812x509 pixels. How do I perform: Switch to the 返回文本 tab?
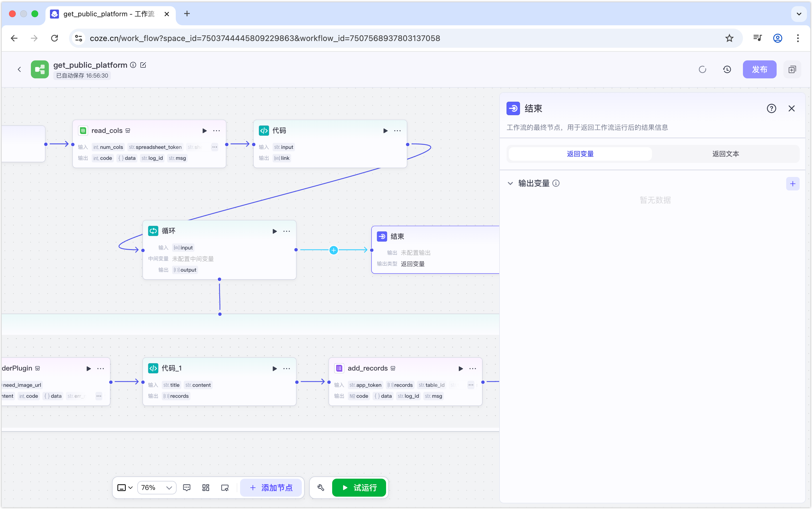pyautogui.click(x=726, y=154)
